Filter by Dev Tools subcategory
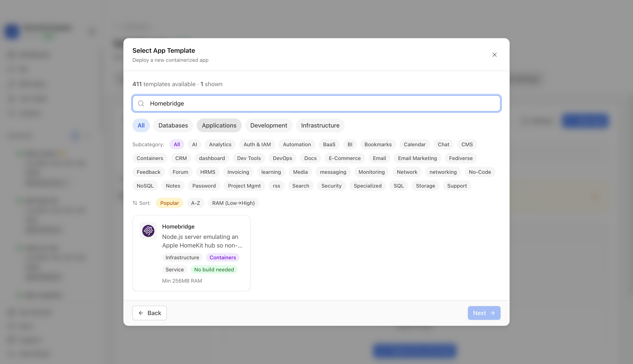The image size is (633, 364). click(x=249, y=158)
